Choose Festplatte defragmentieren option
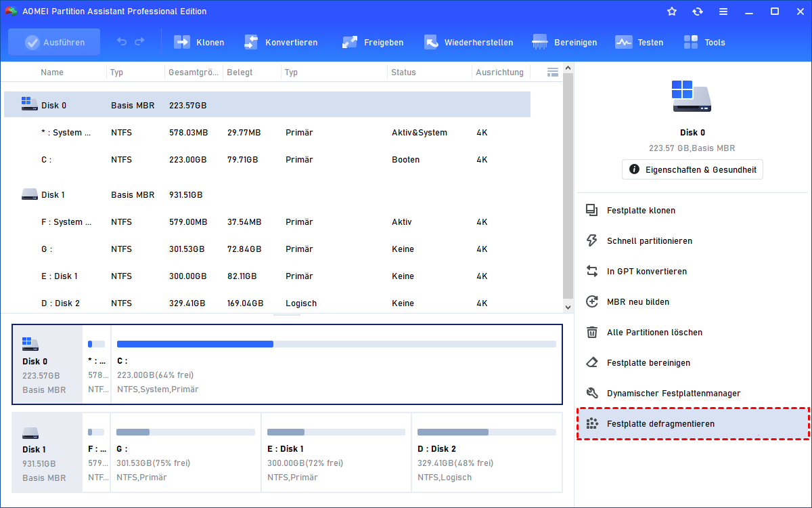 693,424
